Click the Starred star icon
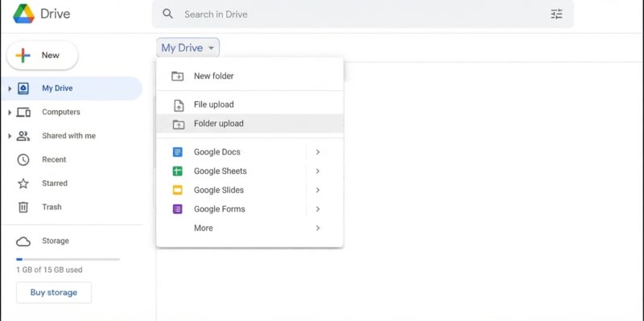644x321 pixels. point(23,183)
